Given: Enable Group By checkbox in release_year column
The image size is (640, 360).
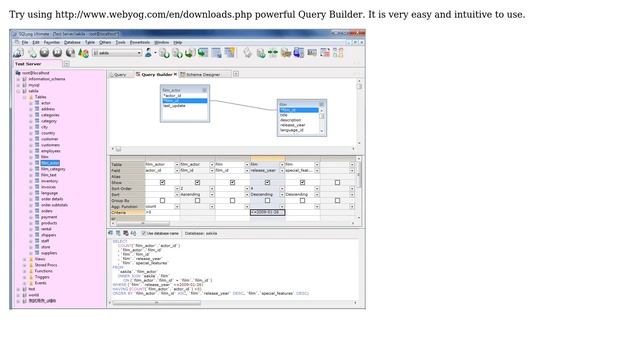Looking at the screenshot, I should [x=267, y=200].
